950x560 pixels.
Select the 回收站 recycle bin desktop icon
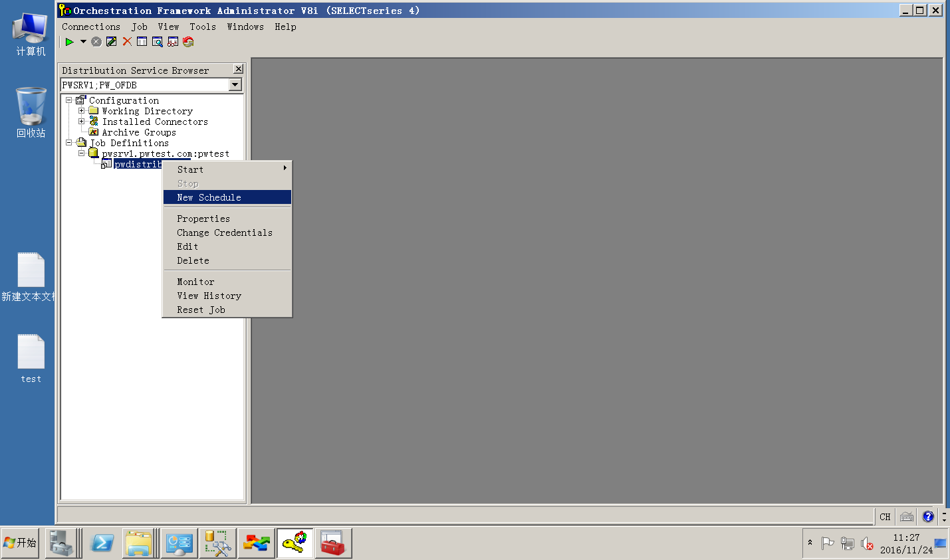point(31,113)
